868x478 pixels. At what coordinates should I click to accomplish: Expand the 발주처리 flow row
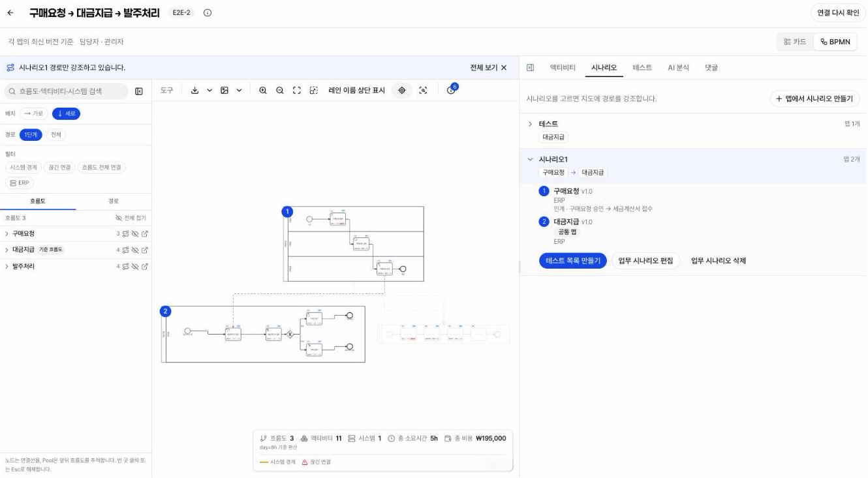7,267
